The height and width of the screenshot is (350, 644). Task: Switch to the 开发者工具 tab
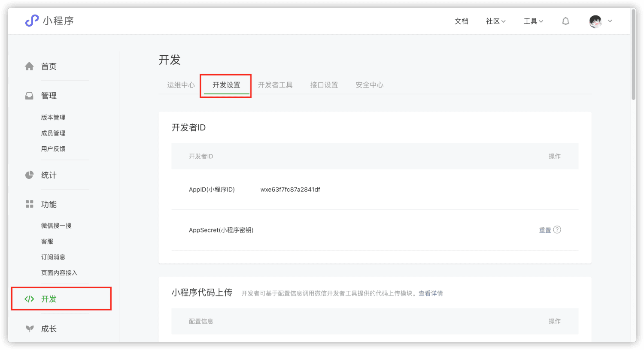click(275, 85)
